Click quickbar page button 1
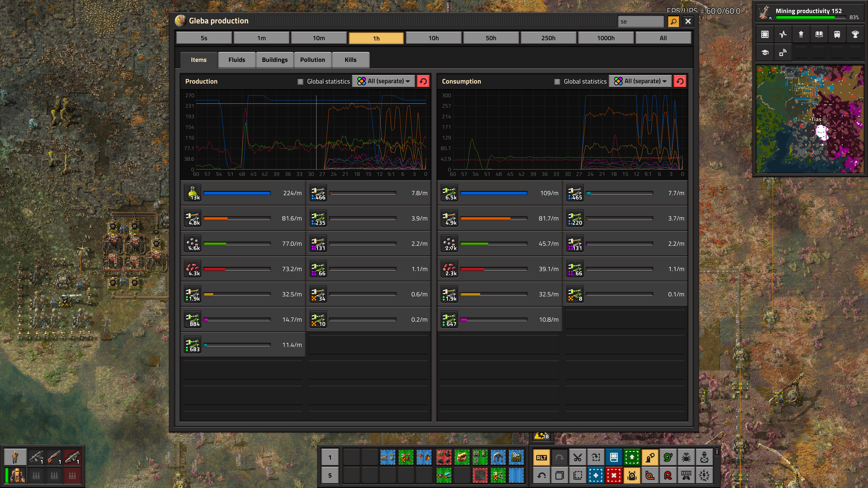 (330, 457)
